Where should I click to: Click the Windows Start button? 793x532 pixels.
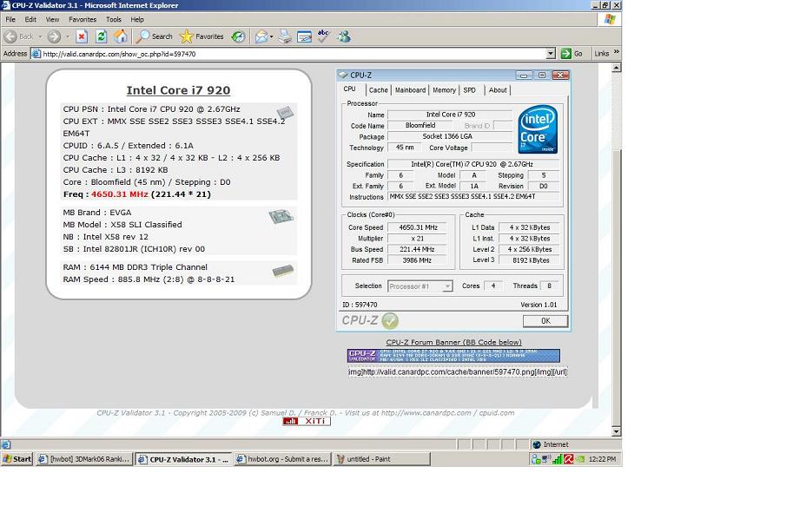17,459
